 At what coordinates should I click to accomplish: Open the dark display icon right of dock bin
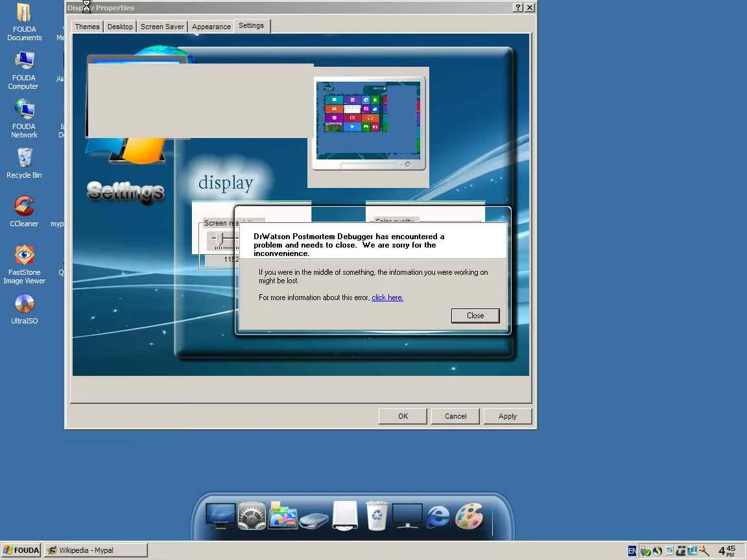pos(407,516)
